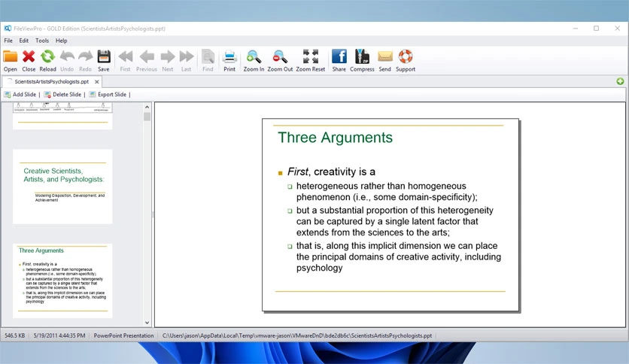The height and width of the screenshot is (364, 629).
Task: Click the 5/19/2011 4:44:35 PM status entry
Action: [59, 335]
